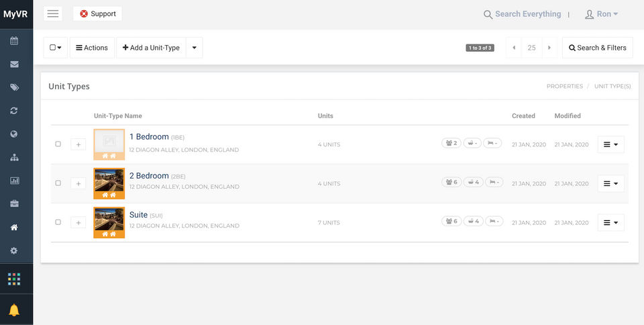Check the Suite row checkbox
Viewport: 644px width, 325px height.
pyautogui.click(x=58, y=222)
